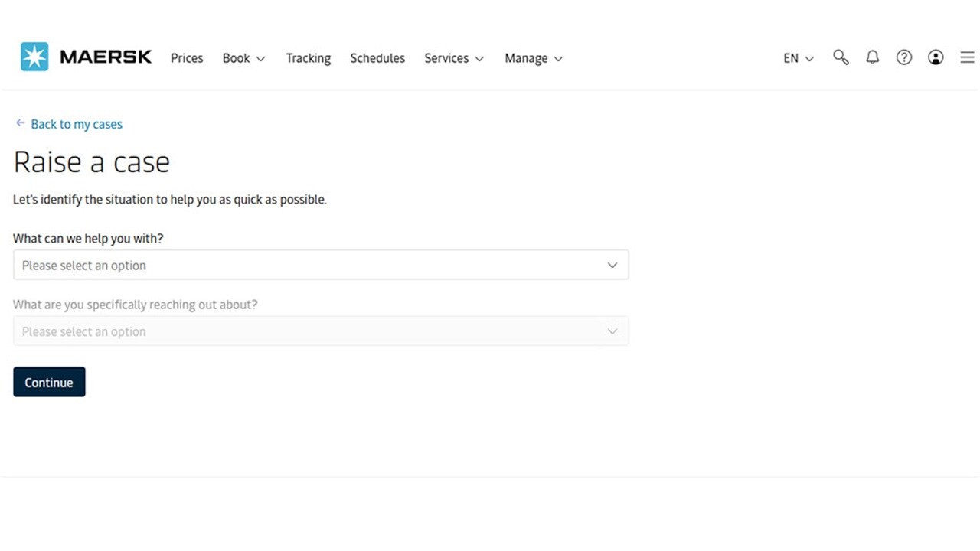Click the back arrow beside my cases
This screenshot has height=551, width=980.
(21, 123)
